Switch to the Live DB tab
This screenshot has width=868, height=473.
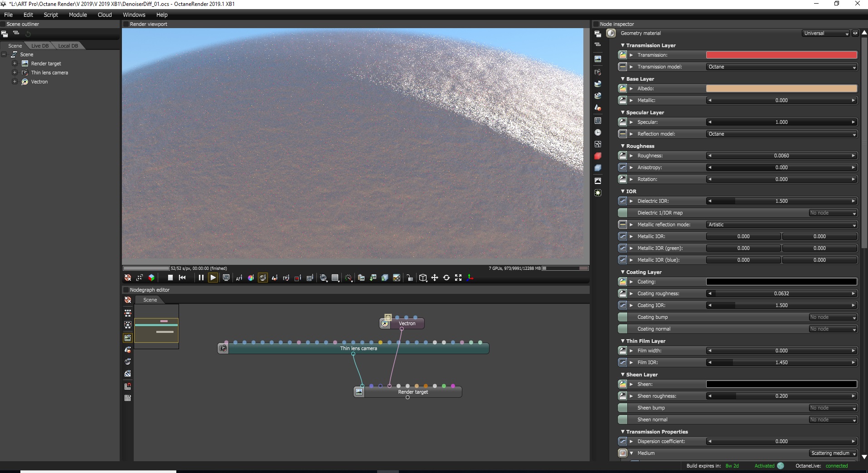[x=40, y=46]
